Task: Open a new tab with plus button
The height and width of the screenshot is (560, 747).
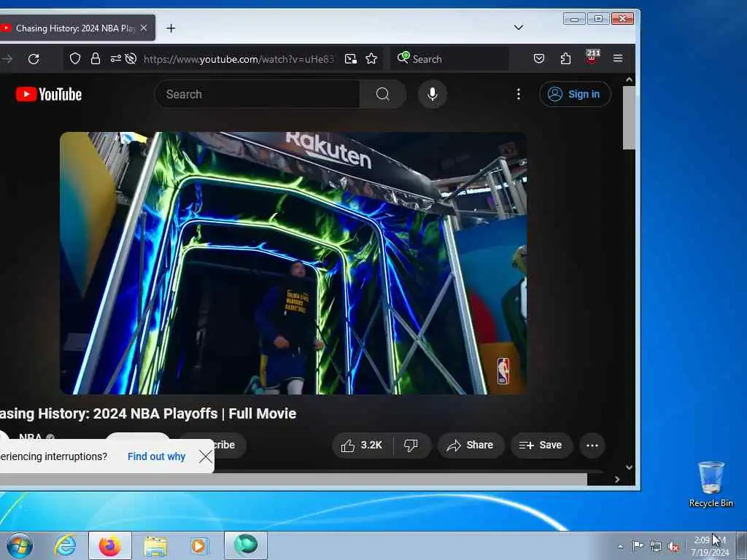Action: pyautogui.click(x=171, y=28)
